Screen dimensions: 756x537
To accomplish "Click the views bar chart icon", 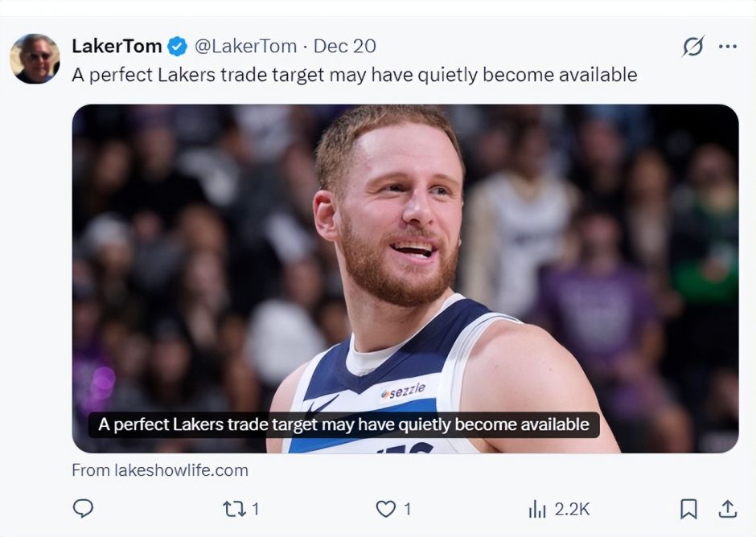I will pos(536,509).
